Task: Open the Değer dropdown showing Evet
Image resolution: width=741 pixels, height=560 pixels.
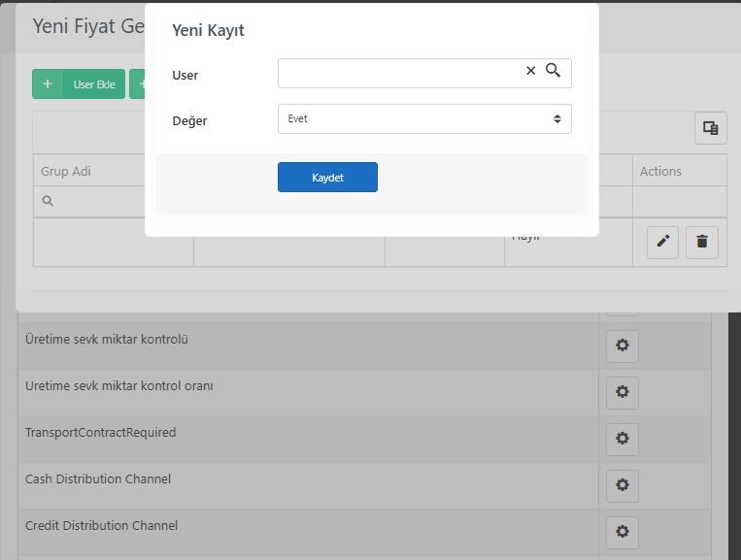Action: pyautogui.click(x=424, y=119)
